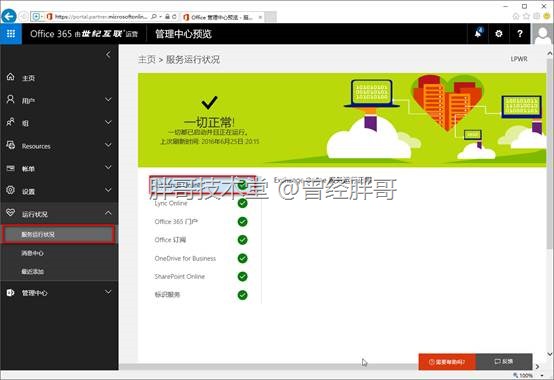Click the 帐单 billing icon in the sidebar

11,168
